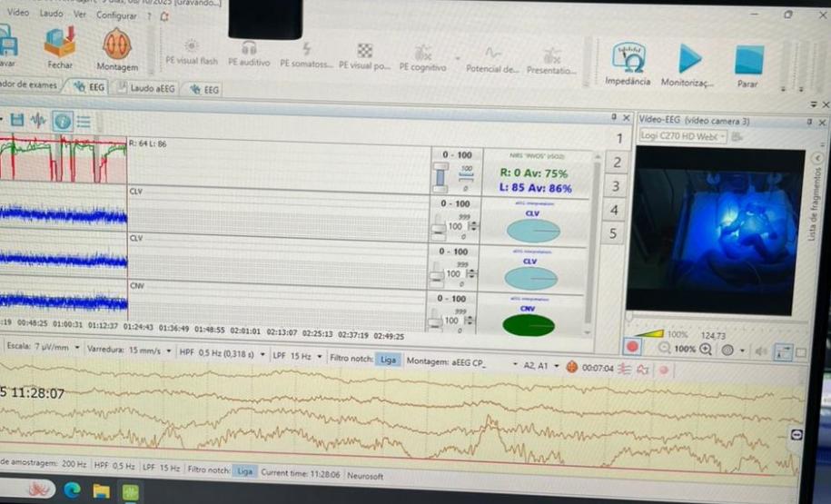
Task: Open the Configurar menu
Action: tap(116, 15)
